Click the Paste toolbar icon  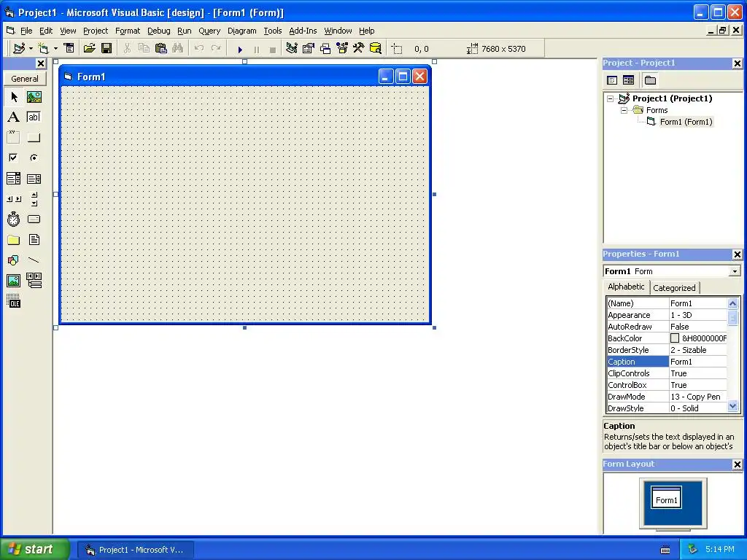click(x=161, y=48)
